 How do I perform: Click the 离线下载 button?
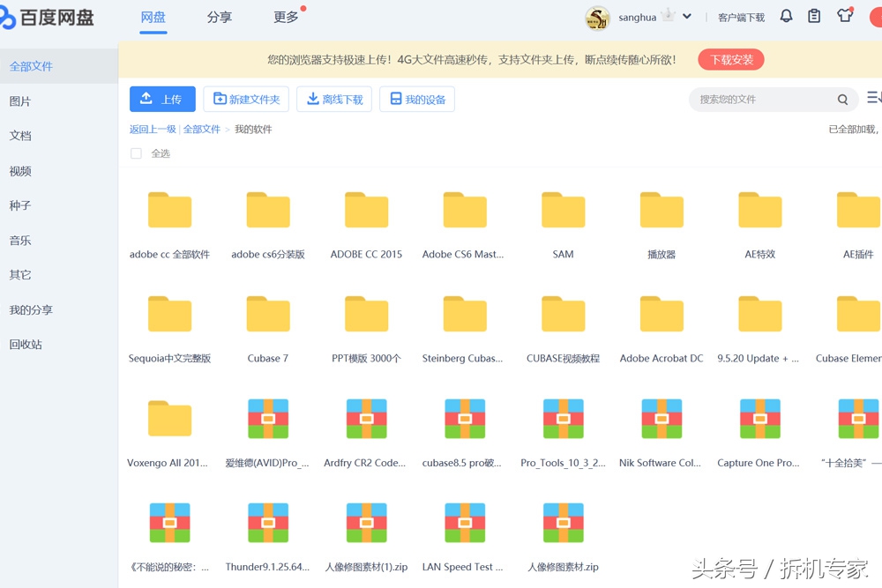[334, 99]
